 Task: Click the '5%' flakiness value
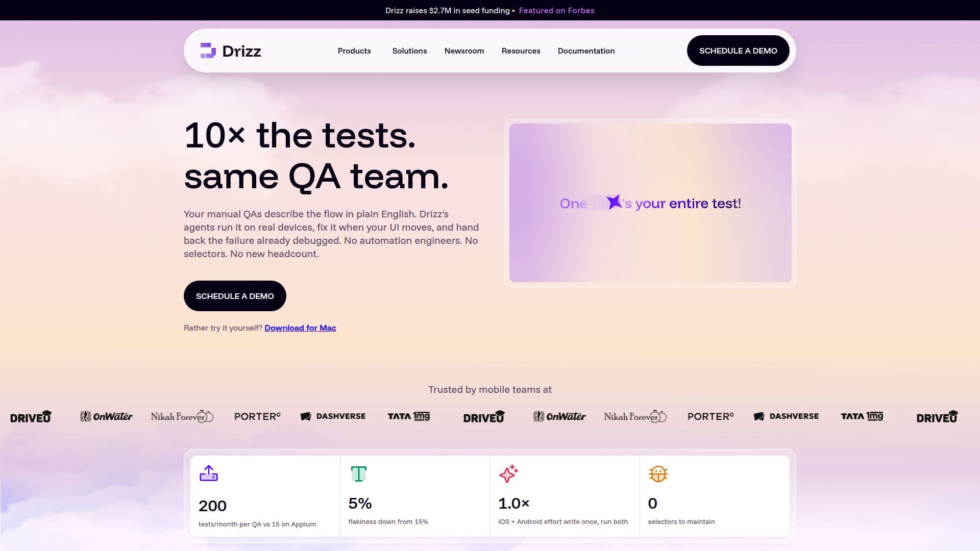[x=360, y=503]
